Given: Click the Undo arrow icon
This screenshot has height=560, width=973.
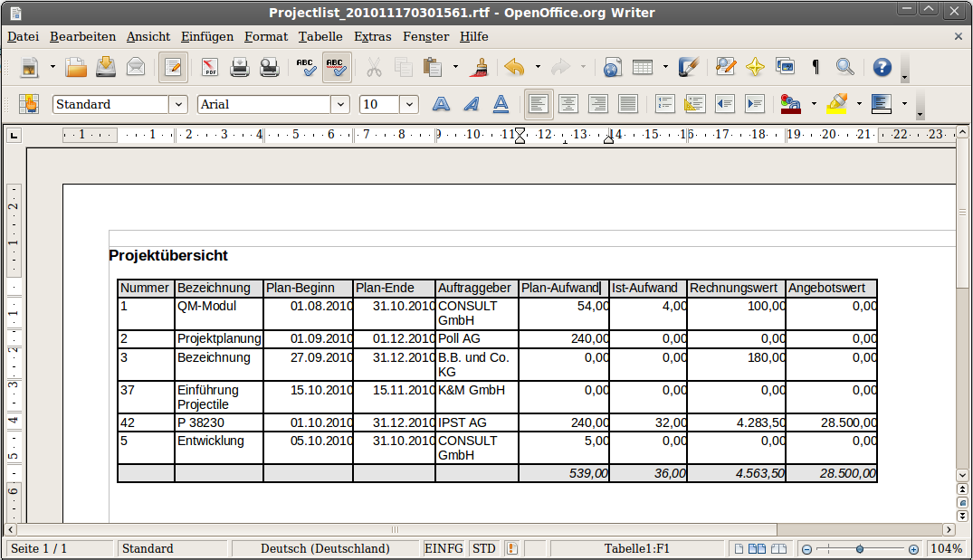Looking at the screenshot, I should [x=514, y=68].
